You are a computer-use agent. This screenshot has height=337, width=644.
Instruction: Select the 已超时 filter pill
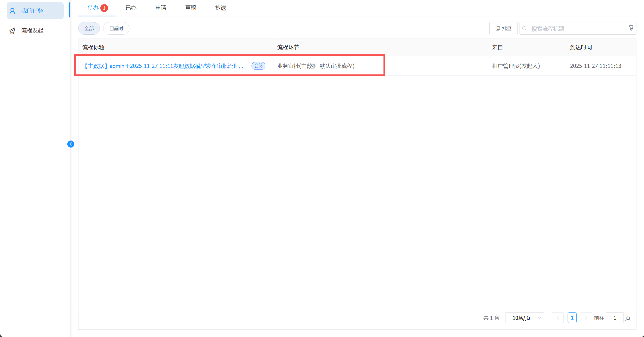click(x=116, y=28)
